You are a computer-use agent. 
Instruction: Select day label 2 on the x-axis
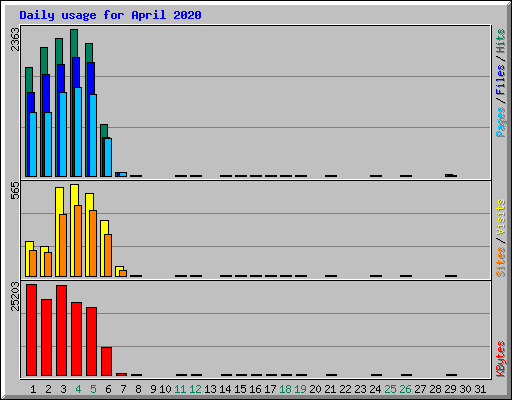click(x=48, y=389)
